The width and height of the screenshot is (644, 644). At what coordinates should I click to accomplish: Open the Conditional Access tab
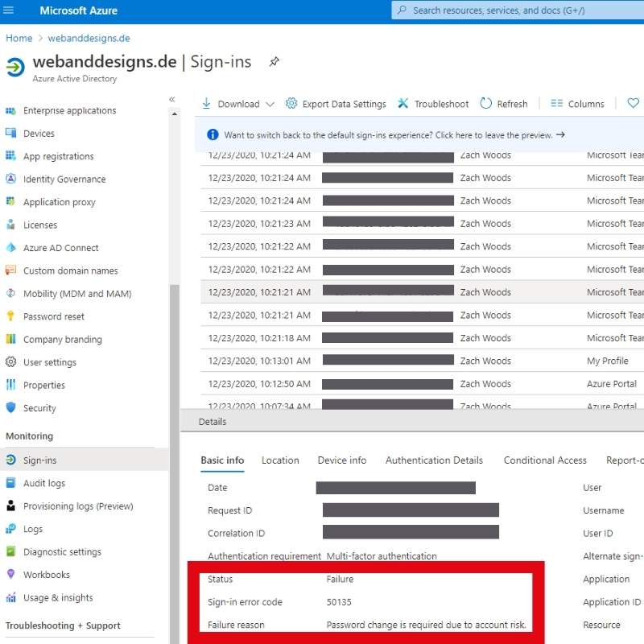coord(545,460)
